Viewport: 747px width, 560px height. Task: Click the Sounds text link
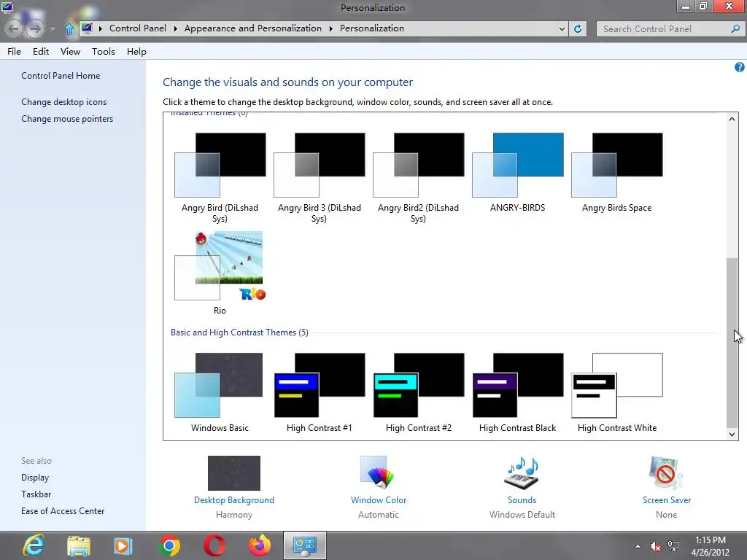point(522,500)
